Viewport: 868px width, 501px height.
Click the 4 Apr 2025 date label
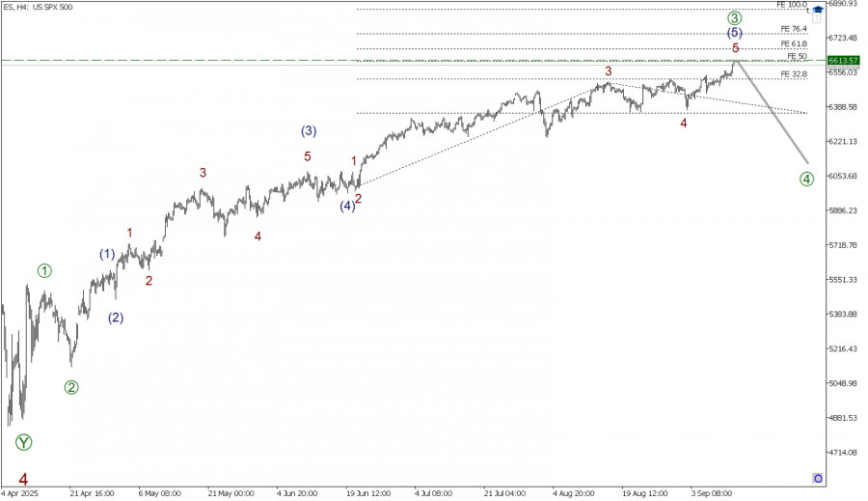[21, 492]
